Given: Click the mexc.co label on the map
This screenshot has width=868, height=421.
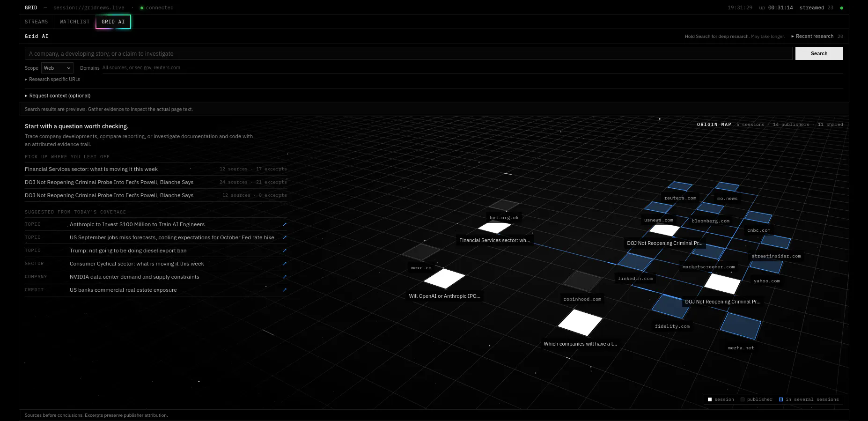Looking at the screenshot, I should point(421,268).
